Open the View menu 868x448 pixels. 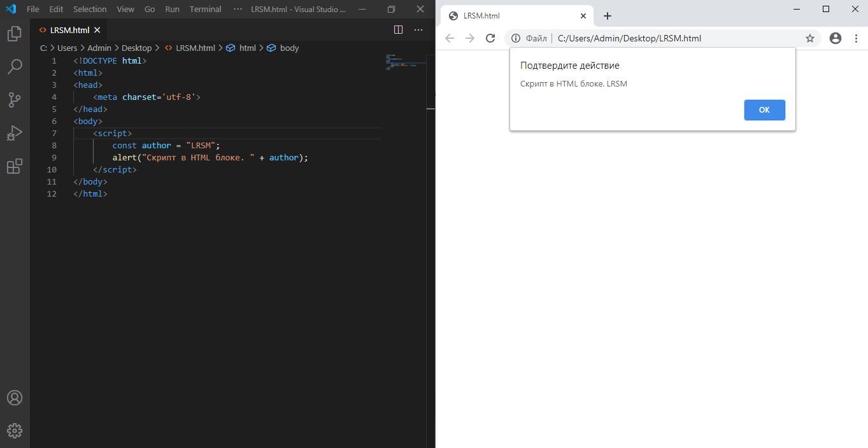coord(125,9)
